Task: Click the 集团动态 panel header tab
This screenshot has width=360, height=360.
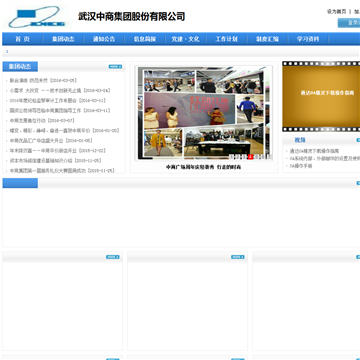Action: click(20, 67)
